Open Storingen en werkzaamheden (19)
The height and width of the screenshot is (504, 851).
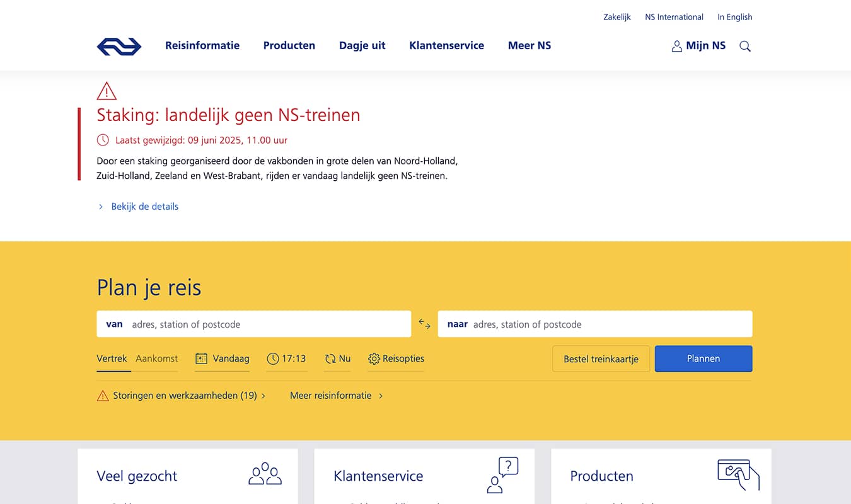coord(185,396)
